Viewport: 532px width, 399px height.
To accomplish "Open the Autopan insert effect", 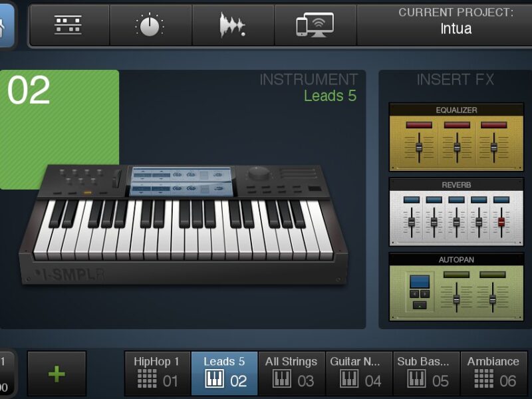I will 456,286.
